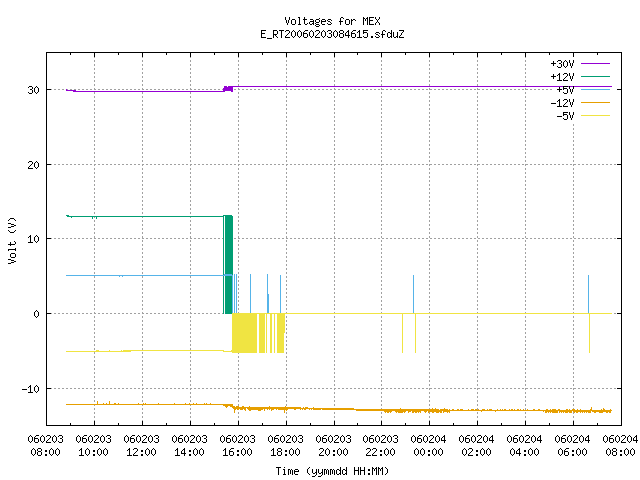Click the -5V legend label
The height and width of the screenshot is (480, 640).
[x=565, y=116]
